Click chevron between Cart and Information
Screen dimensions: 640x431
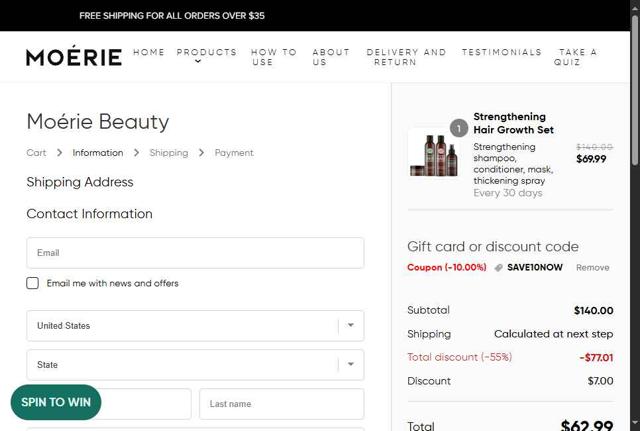(60, 153)
